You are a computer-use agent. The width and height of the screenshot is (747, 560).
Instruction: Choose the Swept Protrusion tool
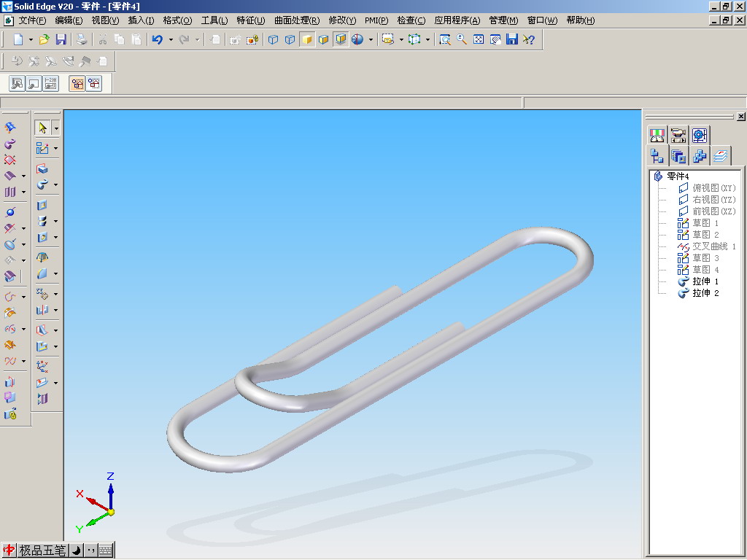42,184
